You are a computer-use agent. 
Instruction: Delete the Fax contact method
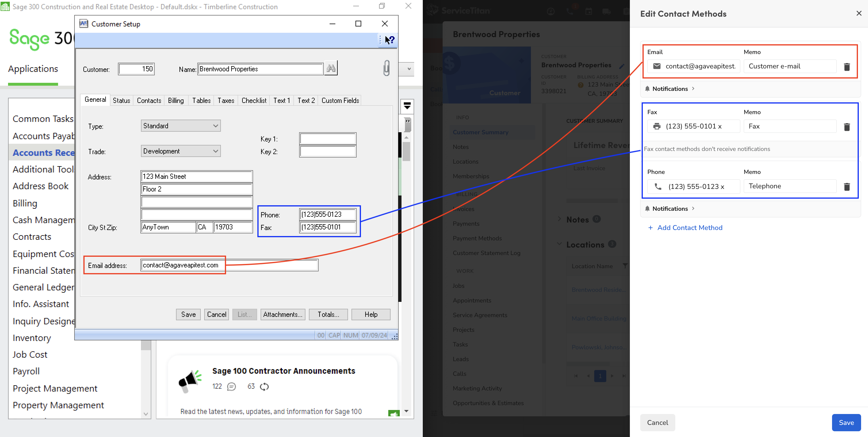[846, 127]
